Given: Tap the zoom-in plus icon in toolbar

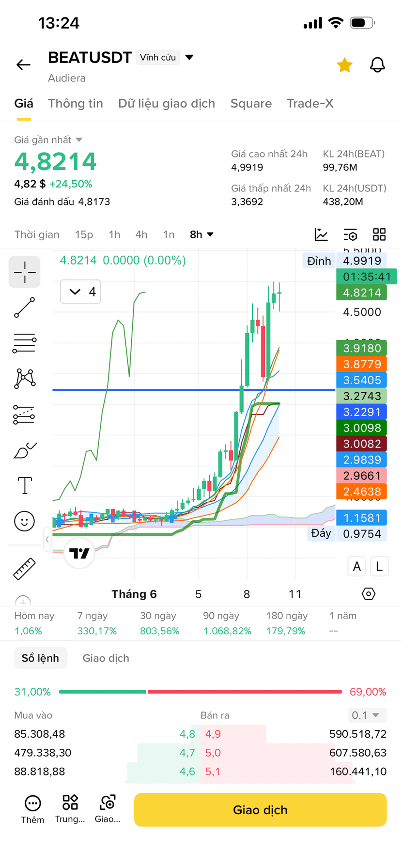Looking at the screenshot, I should [x=23, y=601].
